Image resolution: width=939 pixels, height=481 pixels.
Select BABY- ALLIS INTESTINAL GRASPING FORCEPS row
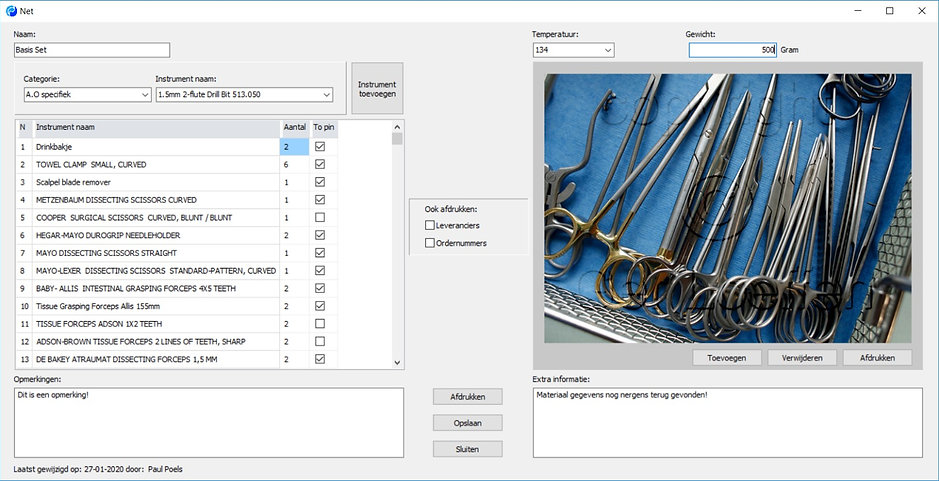[x=156, y=288]
